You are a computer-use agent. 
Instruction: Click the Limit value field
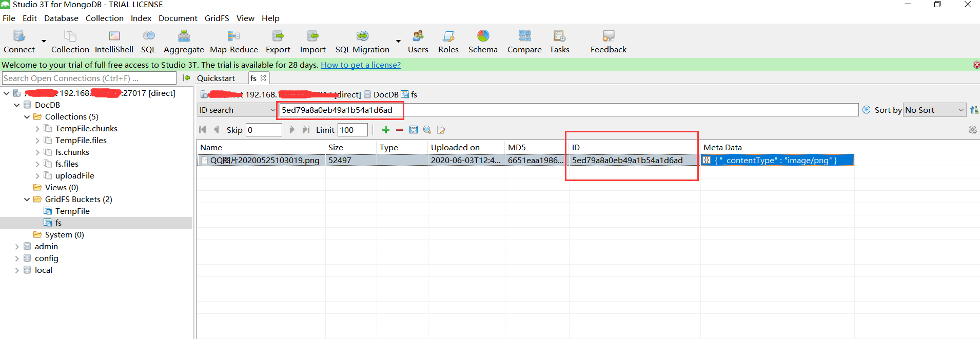pyautogui.click(x=352, y=130)
